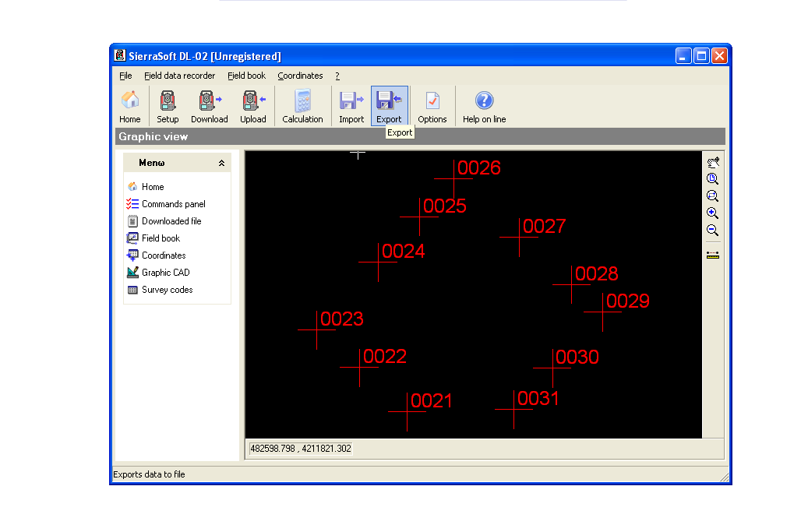Click the Coordinates sidebar icon
The height and width of the screenshot is (532, 801).
tap(132, 255)
